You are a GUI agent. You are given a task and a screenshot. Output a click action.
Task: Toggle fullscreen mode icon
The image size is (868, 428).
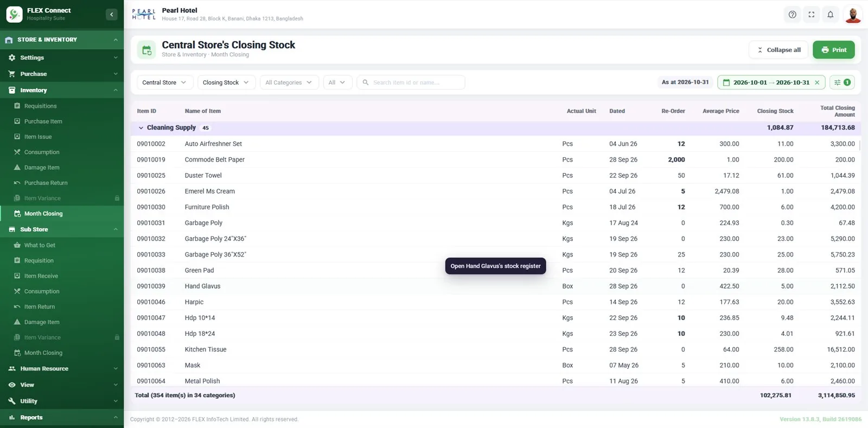tap(812, 15)
